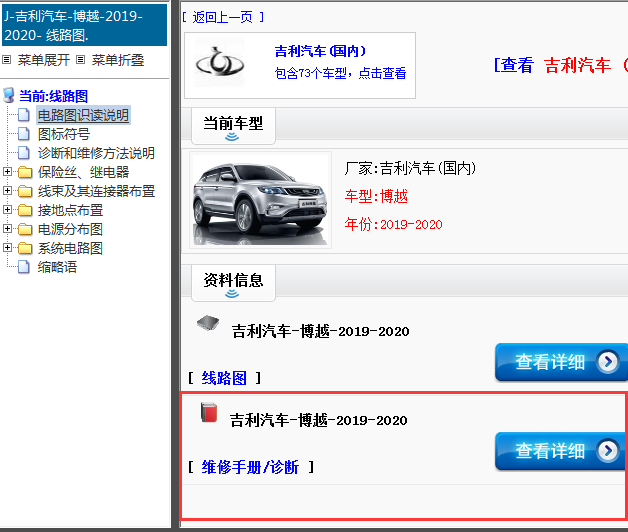Open the 线路图 link

(224, 378)
